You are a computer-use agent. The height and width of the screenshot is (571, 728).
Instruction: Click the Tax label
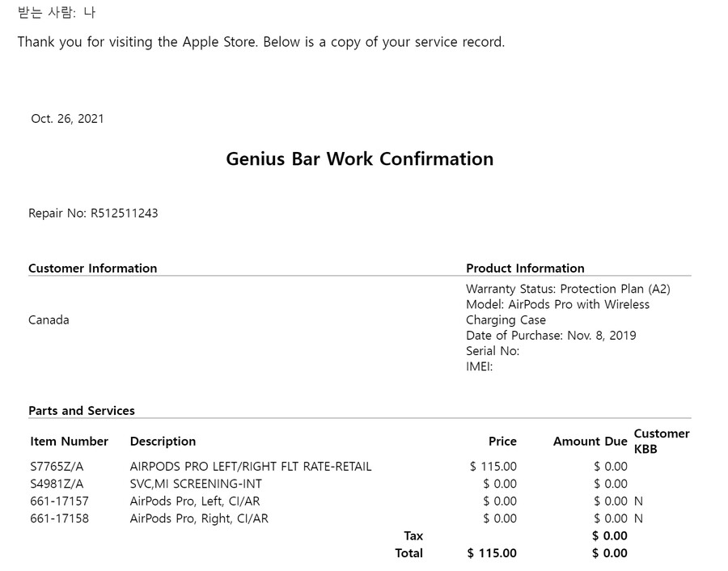[413, 535]
